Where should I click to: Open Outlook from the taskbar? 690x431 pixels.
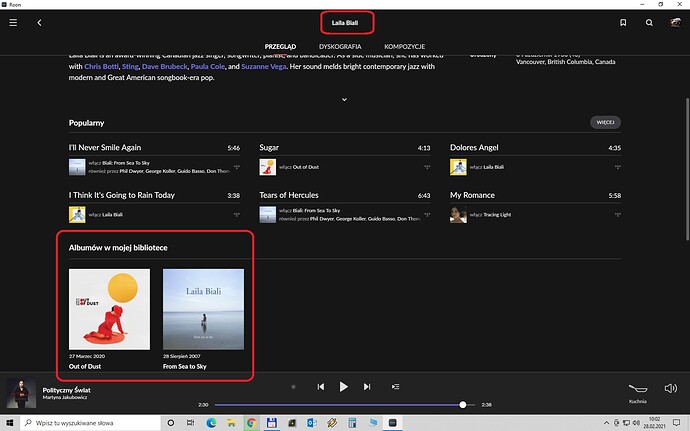312,423
